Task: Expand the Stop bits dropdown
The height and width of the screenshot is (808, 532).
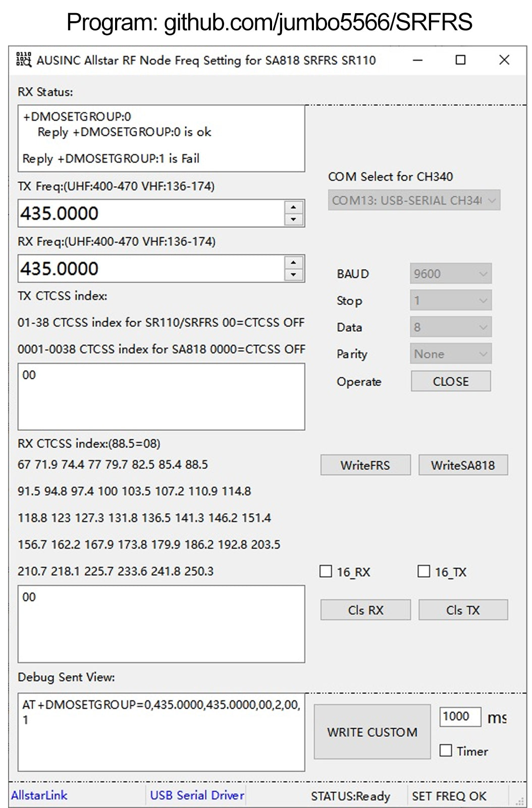Action: [450, 300]
